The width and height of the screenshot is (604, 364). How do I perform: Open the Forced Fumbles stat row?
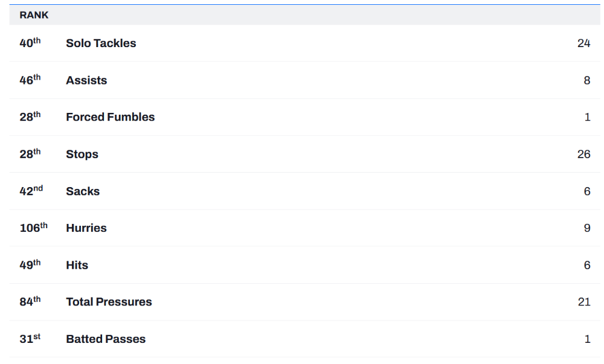click(x=304, y=117)
